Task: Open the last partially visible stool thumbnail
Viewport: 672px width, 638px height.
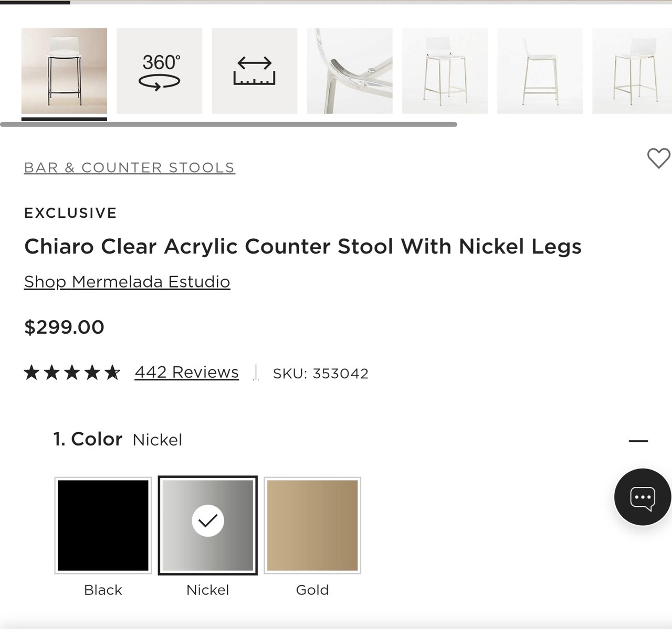Action: pyautogui.click(x=632, y=71)
